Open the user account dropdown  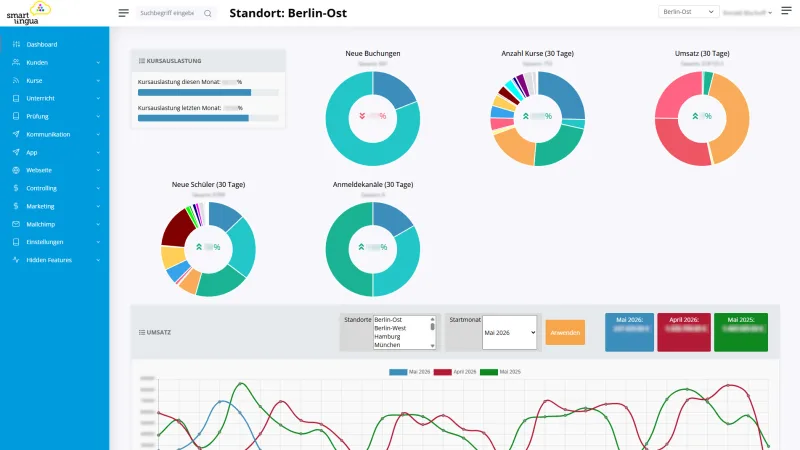[x=747, y=12]
